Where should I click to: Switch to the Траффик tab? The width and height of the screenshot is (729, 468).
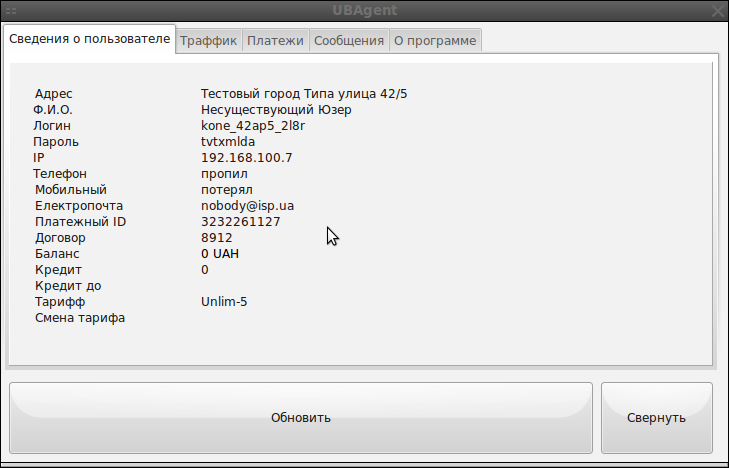(x=208, y=41)
